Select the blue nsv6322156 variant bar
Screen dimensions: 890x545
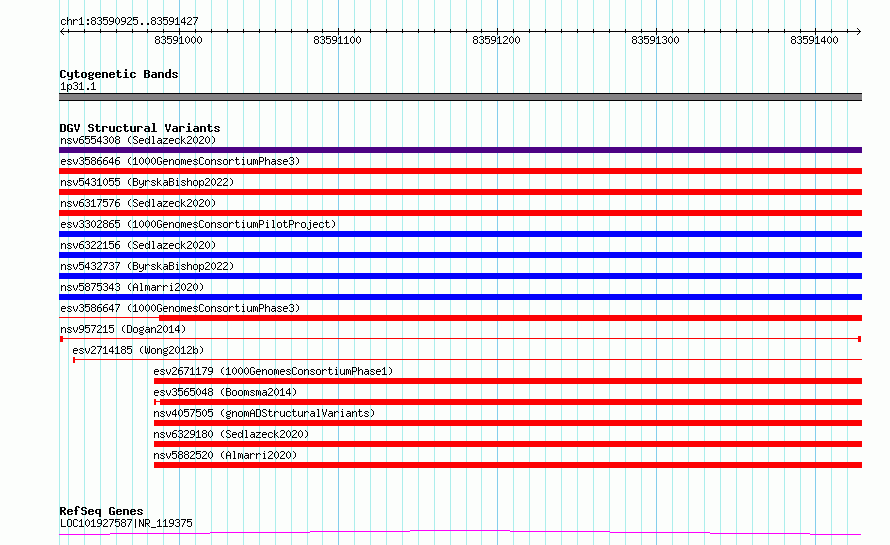click(x=460, y=255)
